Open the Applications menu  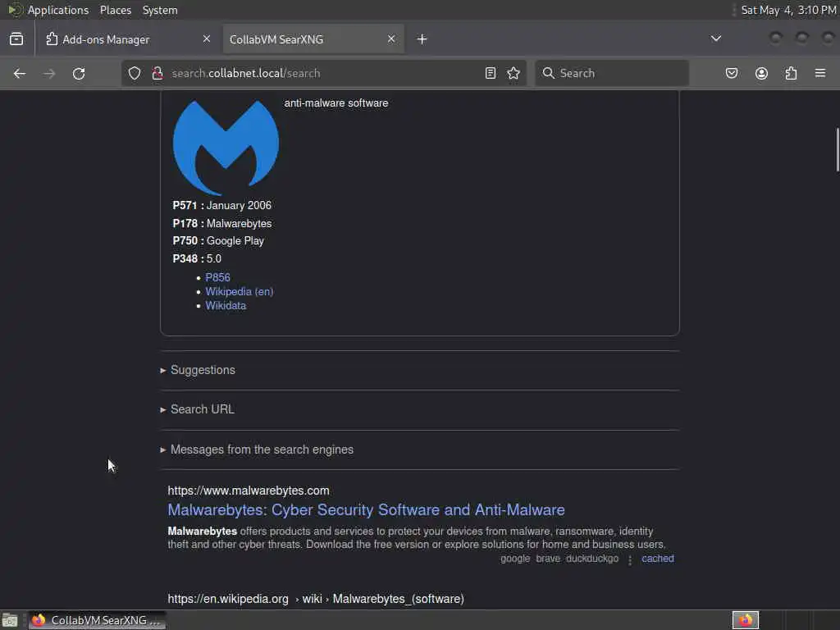tap(58, 10)
